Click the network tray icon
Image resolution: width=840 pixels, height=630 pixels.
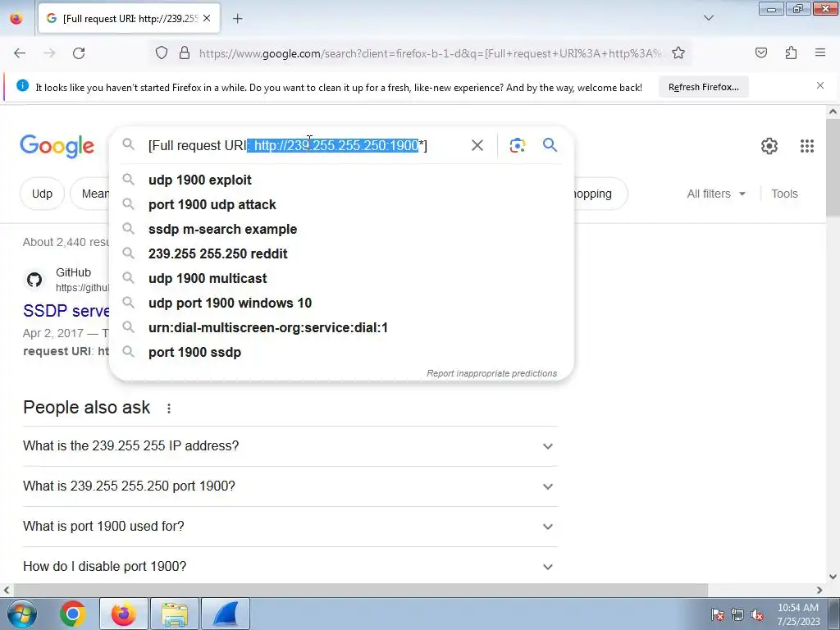pyautogui.click(x=737, y=614)
